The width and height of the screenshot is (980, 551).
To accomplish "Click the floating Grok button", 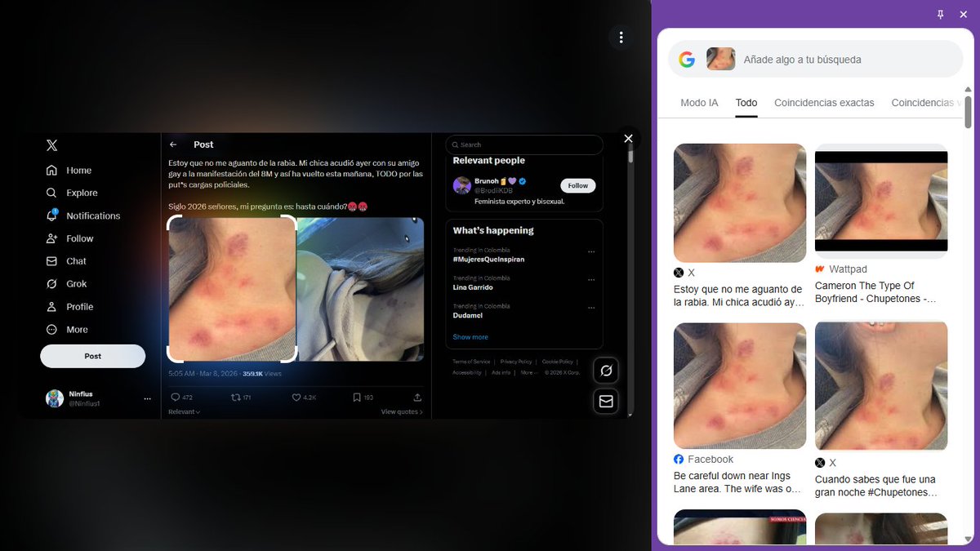I will [x=606, y=371].
